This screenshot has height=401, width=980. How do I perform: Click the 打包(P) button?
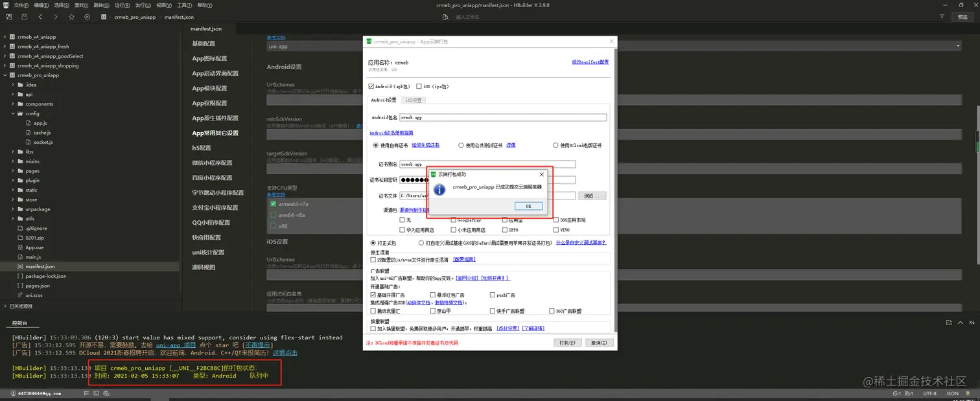pos(567,343)
